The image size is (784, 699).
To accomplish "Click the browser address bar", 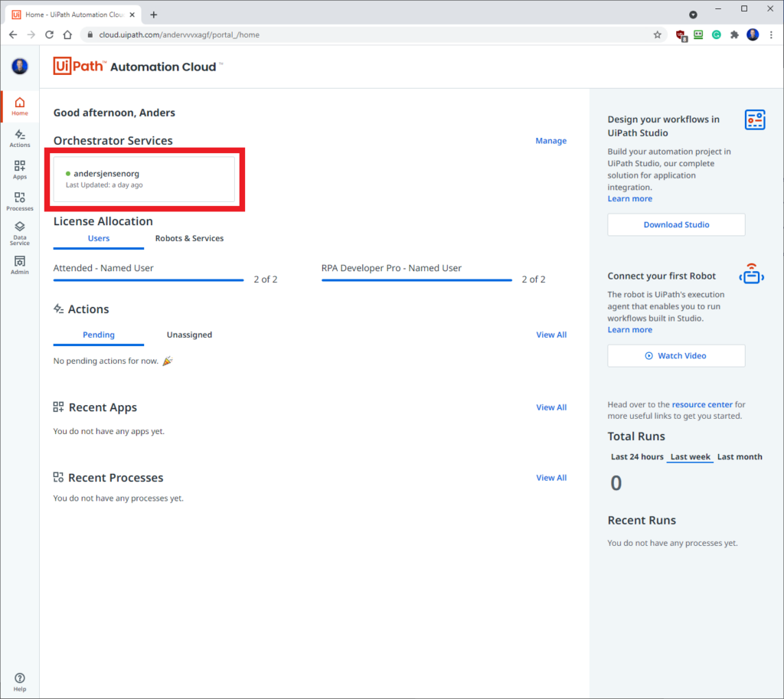I will pyautogui.click(x=370, y=34).
